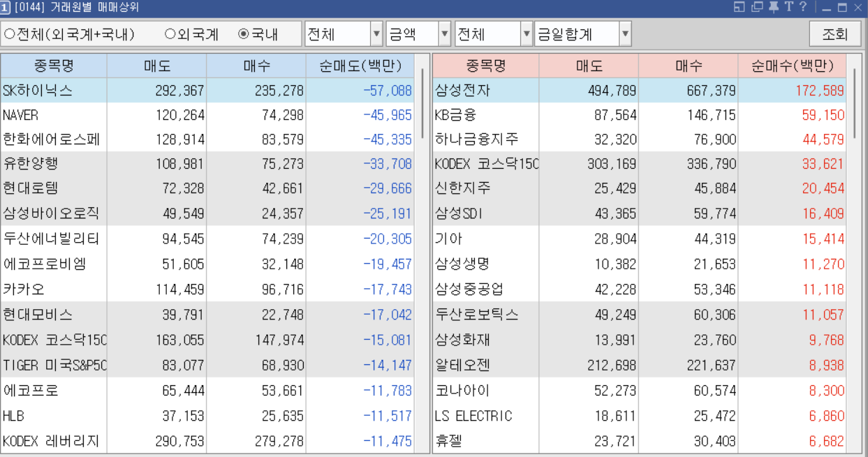
Task: Click the net-buy value 172,589
Action: pos(820,91)
